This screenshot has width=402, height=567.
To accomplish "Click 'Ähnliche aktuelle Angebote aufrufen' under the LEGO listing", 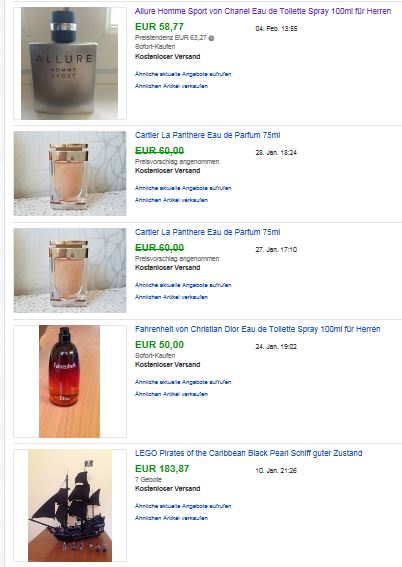I will point(183,506).
